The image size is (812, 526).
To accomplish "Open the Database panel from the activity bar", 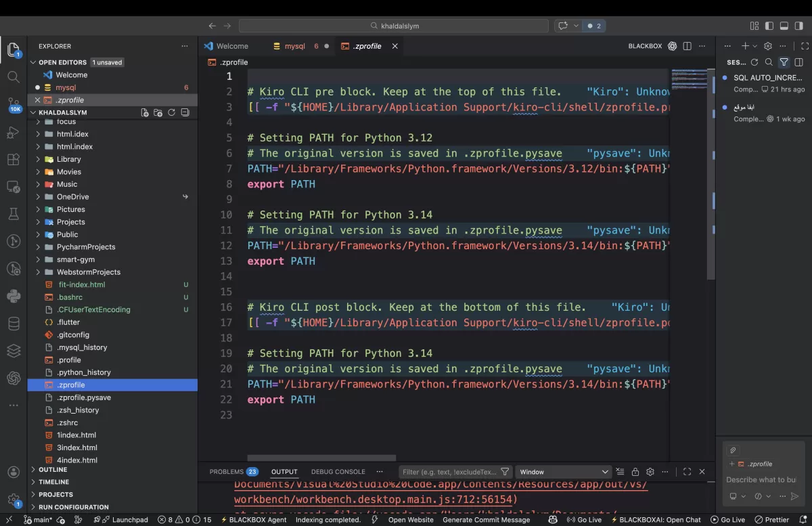I will [14, 323].
